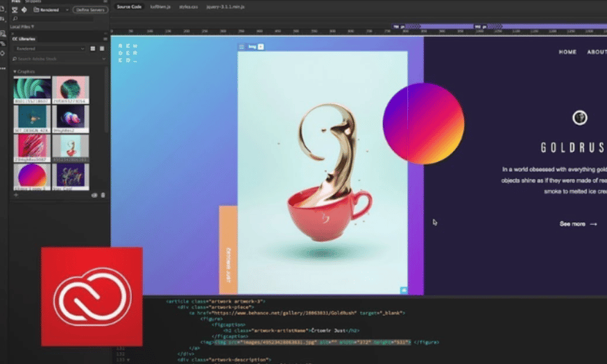Click the behance.net href code line

coord(297,313)
